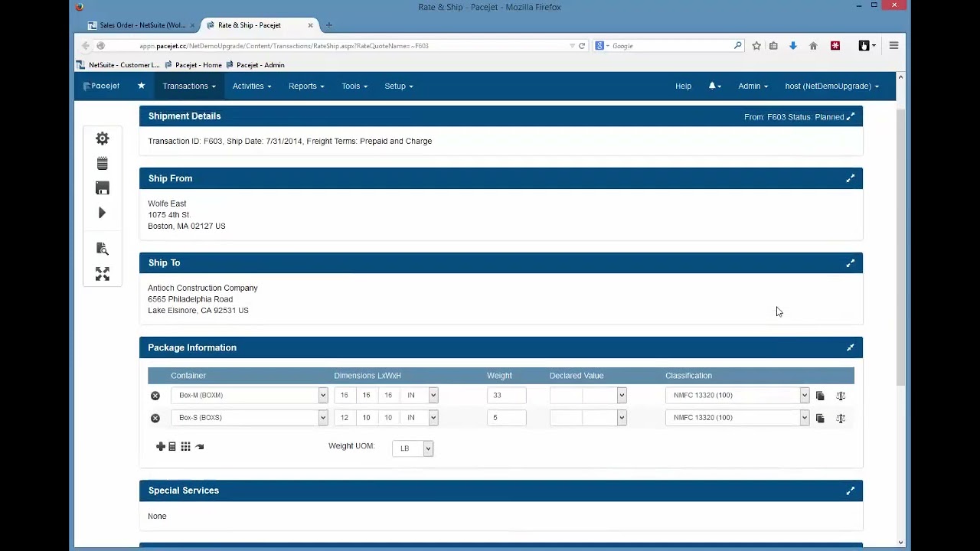The image size is (980, 551).
Task: Copy the Box-M package row
Action: point(820,396)
